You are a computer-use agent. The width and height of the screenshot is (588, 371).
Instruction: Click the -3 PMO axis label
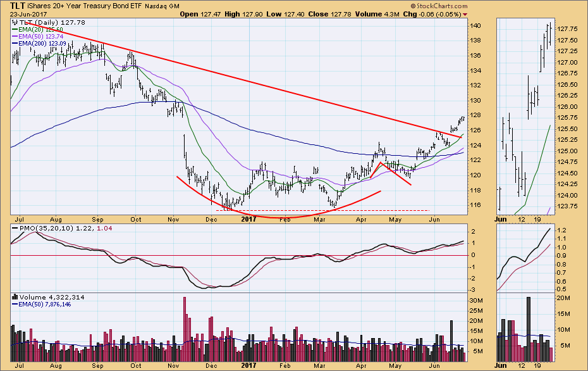[473, 290]
